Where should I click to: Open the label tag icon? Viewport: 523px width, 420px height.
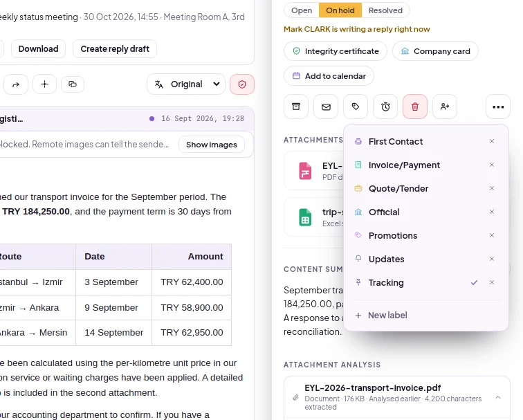coord(356,107)
